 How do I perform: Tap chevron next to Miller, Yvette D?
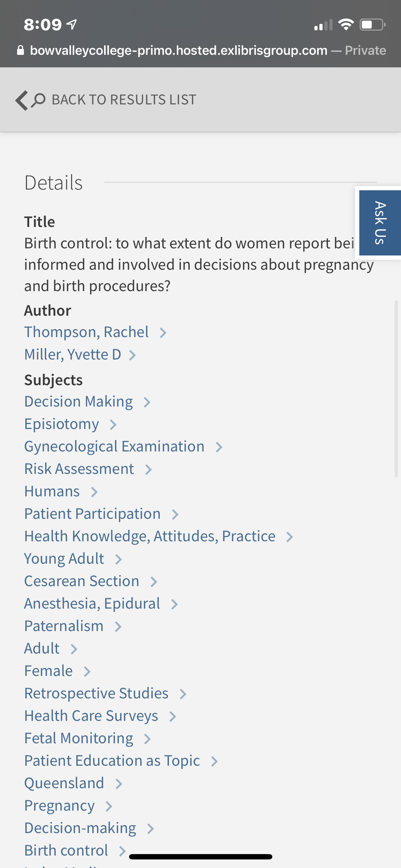click(132, 355)
